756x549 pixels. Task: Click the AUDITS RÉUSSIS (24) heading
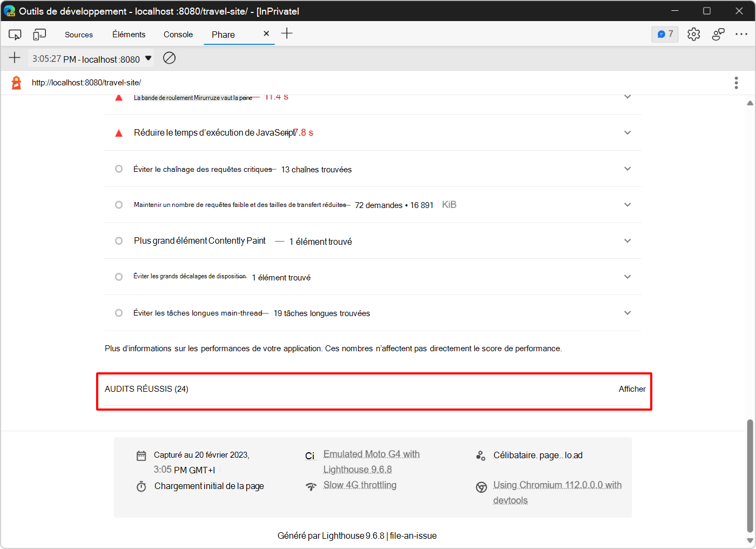(146, 389)
